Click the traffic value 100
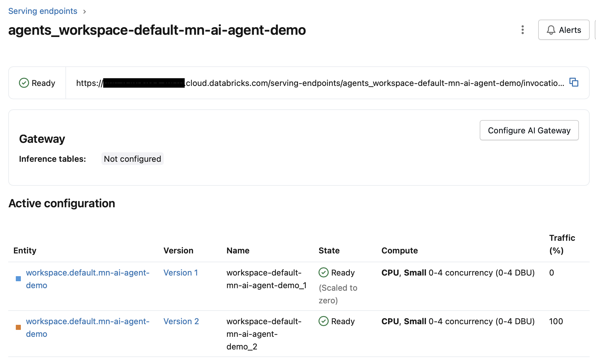The width and height of the screenshot is (596, 364). pos(556,321)
